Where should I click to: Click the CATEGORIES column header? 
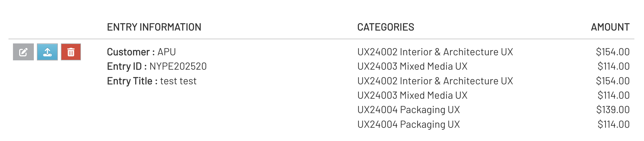(386, 27)
